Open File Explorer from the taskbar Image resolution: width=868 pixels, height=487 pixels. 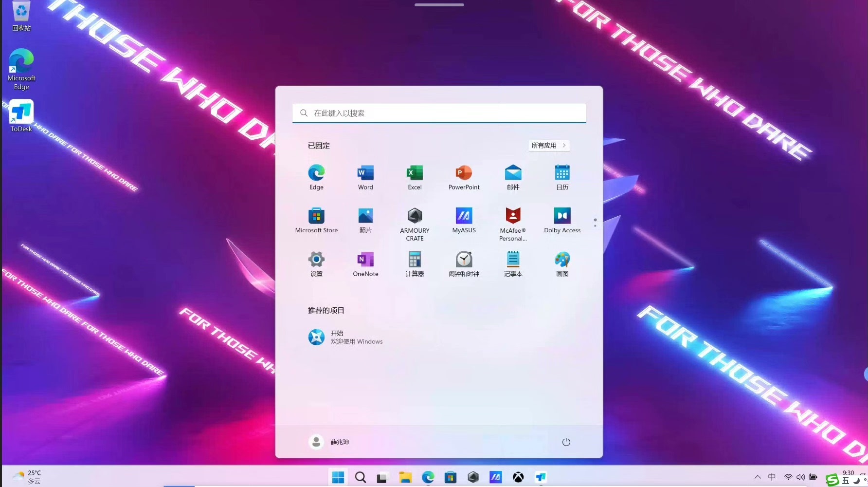pyautogui.click(x=405, y=477)
